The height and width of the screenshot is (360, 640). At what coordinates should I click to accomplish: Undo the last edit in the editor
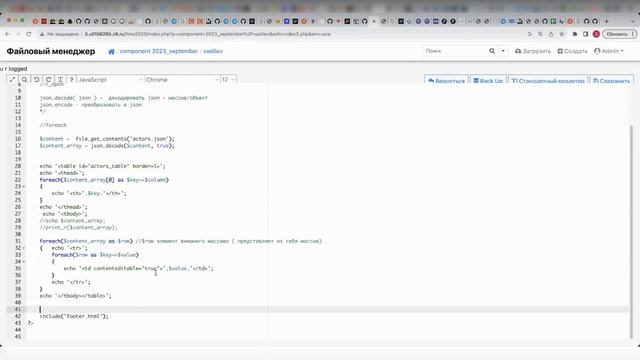coord(36,80)
